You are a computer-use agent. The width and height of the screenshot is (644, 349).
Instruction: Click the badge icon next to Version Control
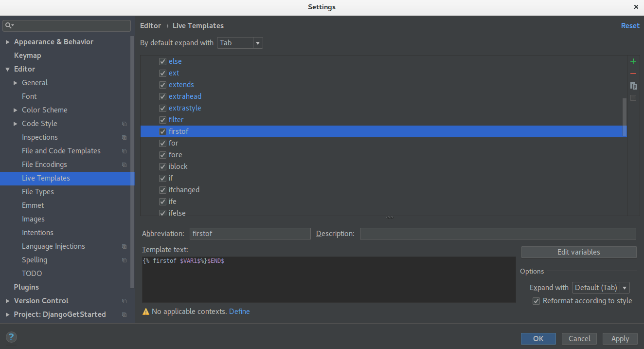coord(124,301)
